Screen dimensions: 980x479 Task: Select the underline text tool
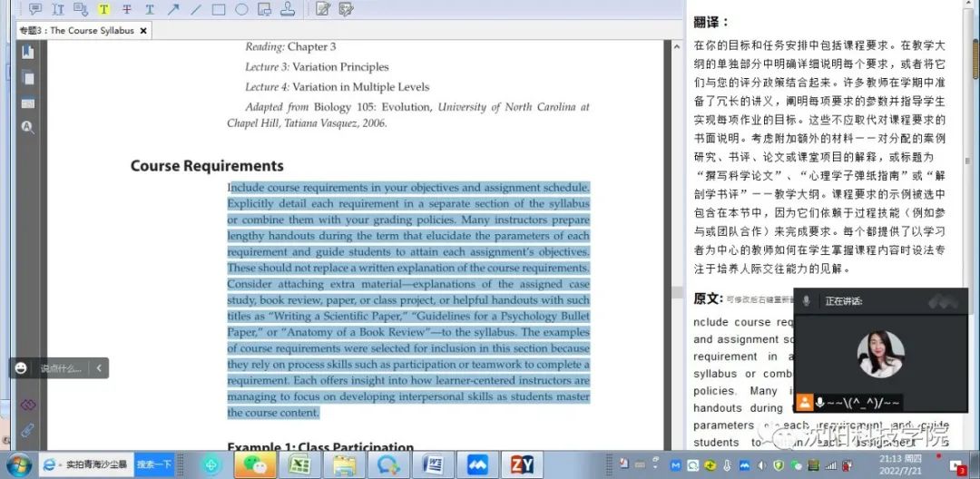(150, 9)
